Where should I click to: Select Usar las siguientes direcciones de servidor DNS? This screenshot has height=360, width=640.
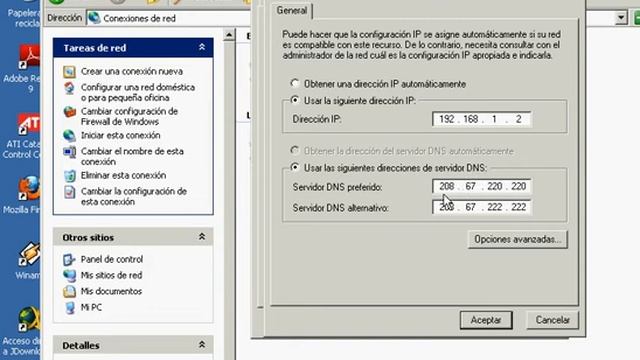pyautogui.click(x=295, y=167)
